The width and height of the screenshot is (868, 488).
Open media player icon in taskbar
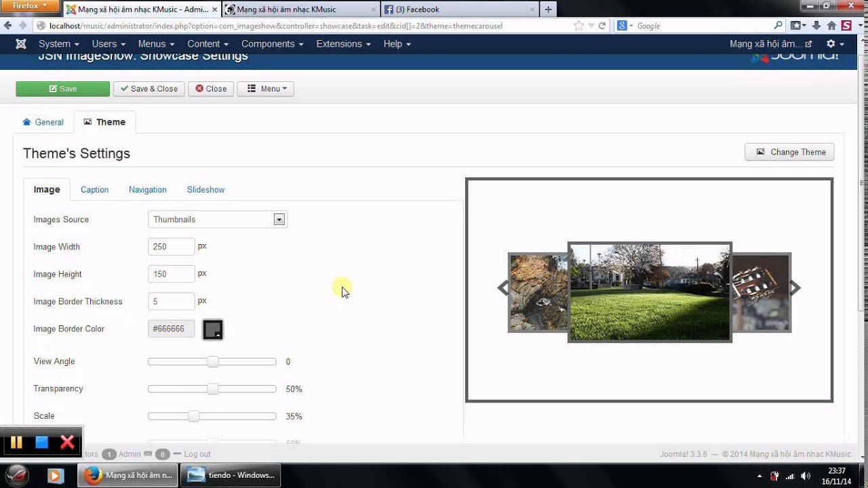coord(56,476)
